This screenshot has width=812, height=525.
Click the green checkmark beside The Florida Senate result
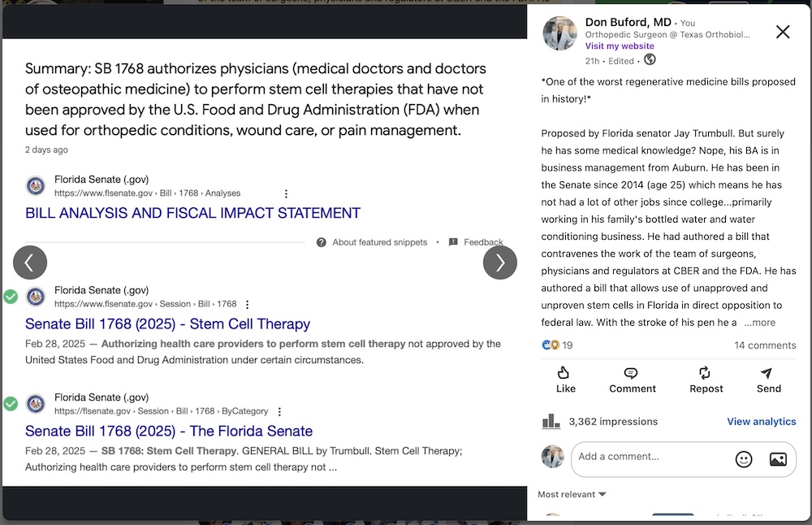coord(11,403)
